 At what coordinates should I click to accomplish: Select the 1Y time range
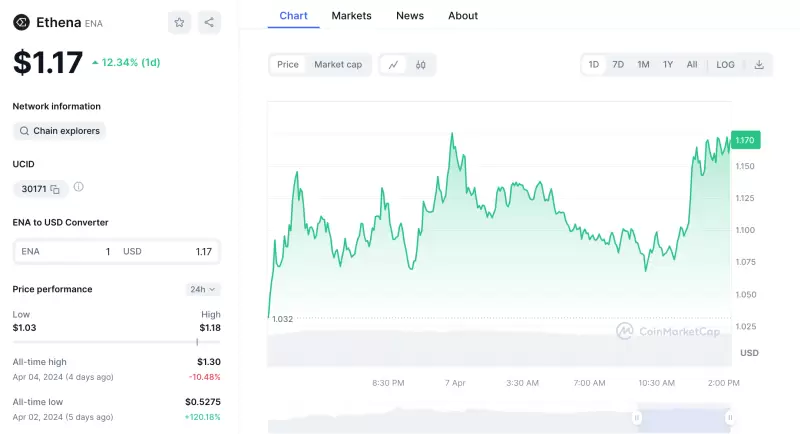coord(667,65)
